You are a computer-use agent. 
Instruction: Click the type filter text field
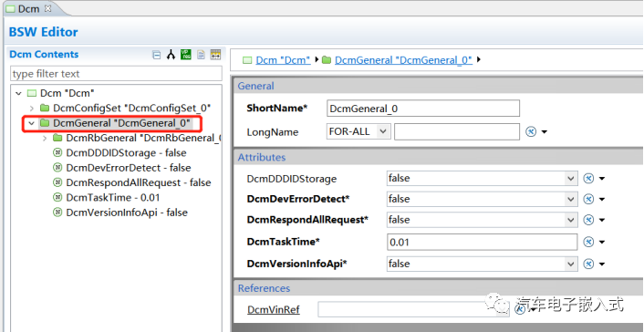tap(116, 74)
